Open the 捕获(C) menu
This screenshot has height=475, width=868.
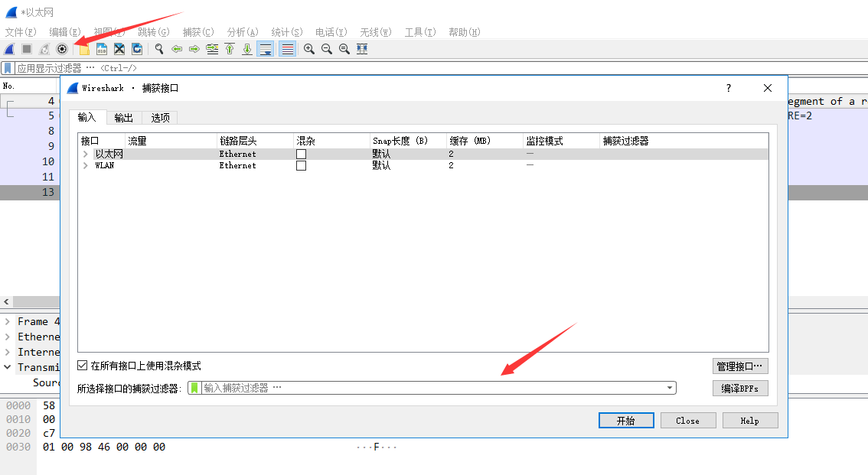(x=198, y=32)
